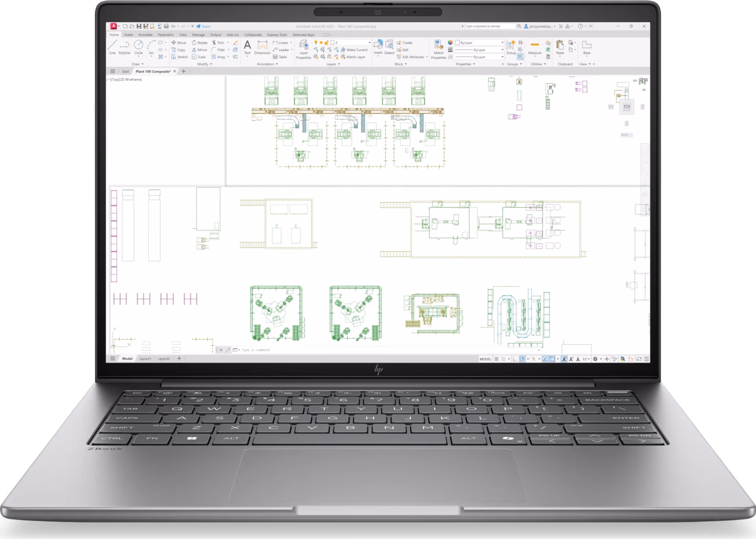Insert a Table annotation
This screenshot has height=539, width=756.
(x=280, y=57)
